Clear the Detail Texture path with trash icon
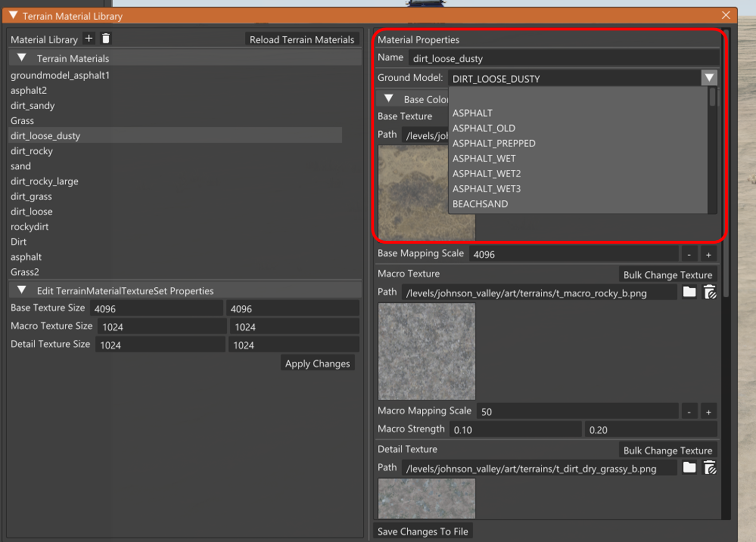Screen dimensions: 756x542 (x=710, y=468)
